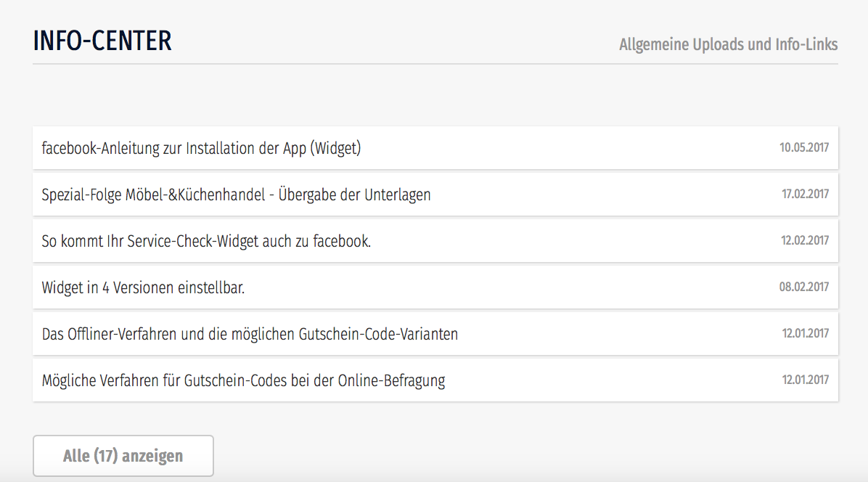Click 'Allgemeine Uploads und Info-Links' subtitle
Image resolution: width=868 pixels, height=482 pixels.
click(728, 45)
